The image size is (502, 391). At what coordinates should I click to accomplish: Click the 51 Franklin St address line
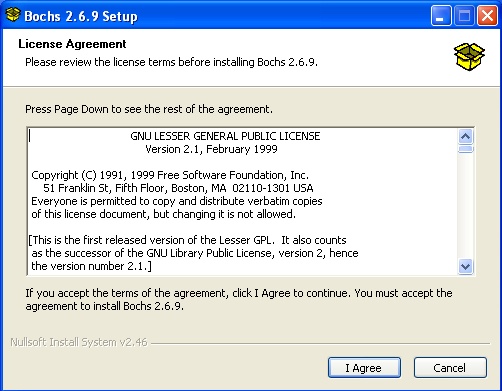tap(178, 188)
